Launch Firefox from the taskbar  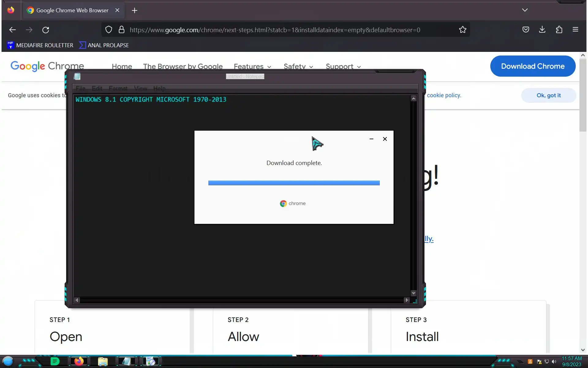[x=79, y=361]
